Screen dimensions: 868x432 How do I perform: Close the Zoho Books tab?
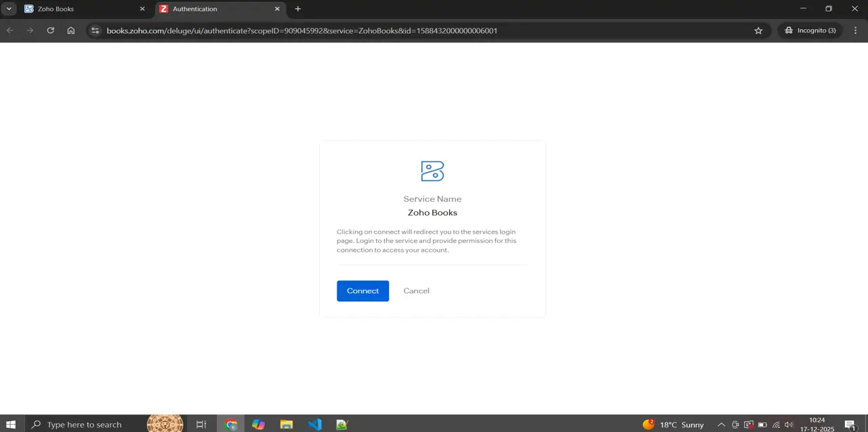pyautogui.click(x=142, y=9)
